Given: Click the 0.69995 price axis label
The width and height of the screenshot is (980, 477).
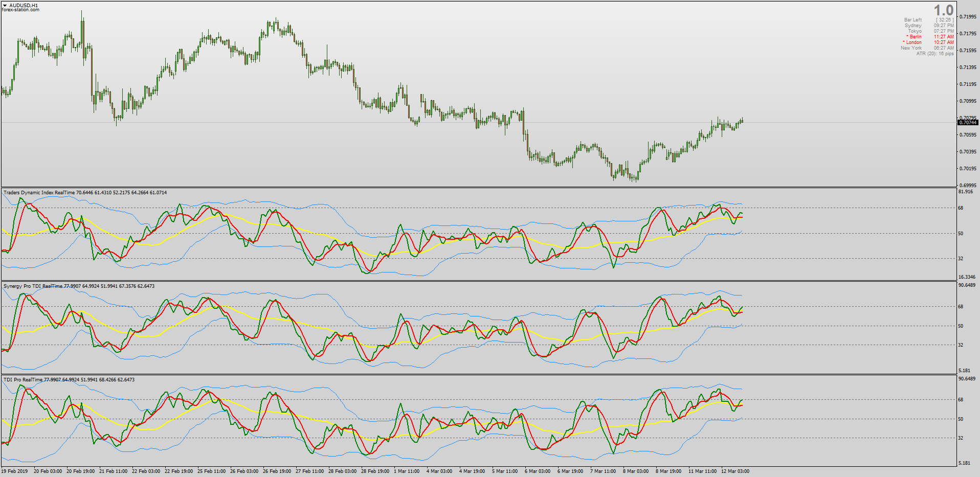Looking at the screenshot, I should pyautogui.click(x=968, y=186).
